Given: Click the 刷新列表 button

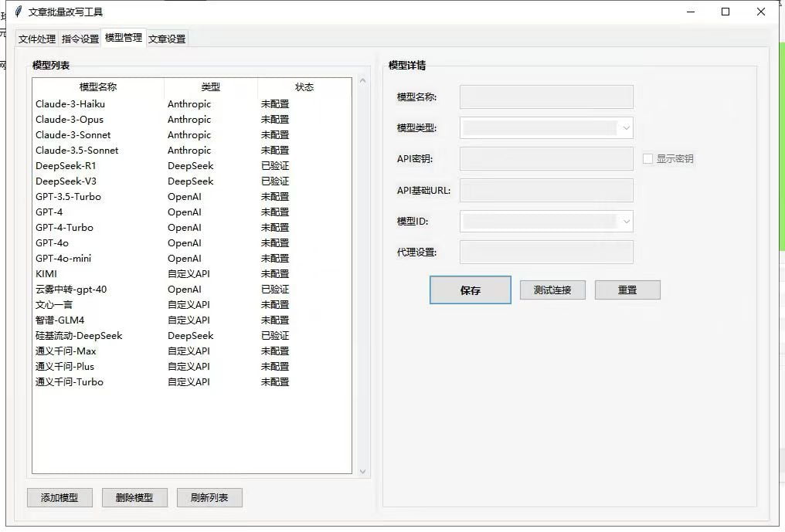Looking at the screenshot, I should point(209,497).
